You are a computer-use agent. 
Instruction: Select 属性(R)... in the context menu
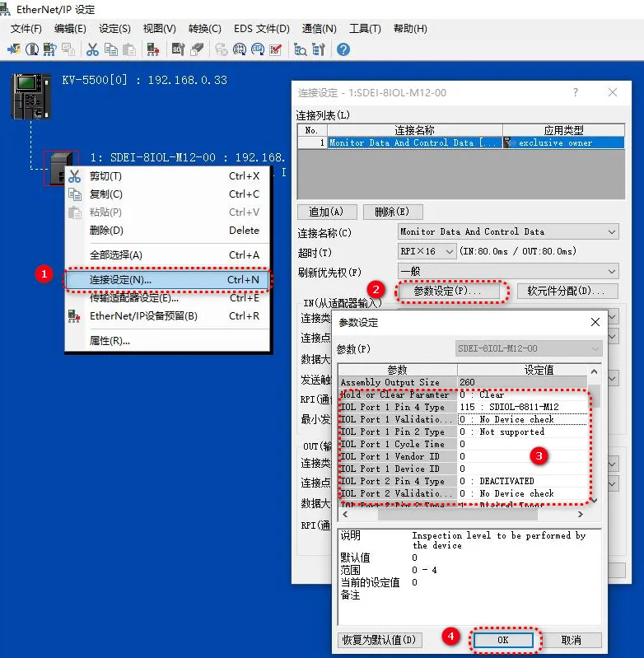(110, 340)
